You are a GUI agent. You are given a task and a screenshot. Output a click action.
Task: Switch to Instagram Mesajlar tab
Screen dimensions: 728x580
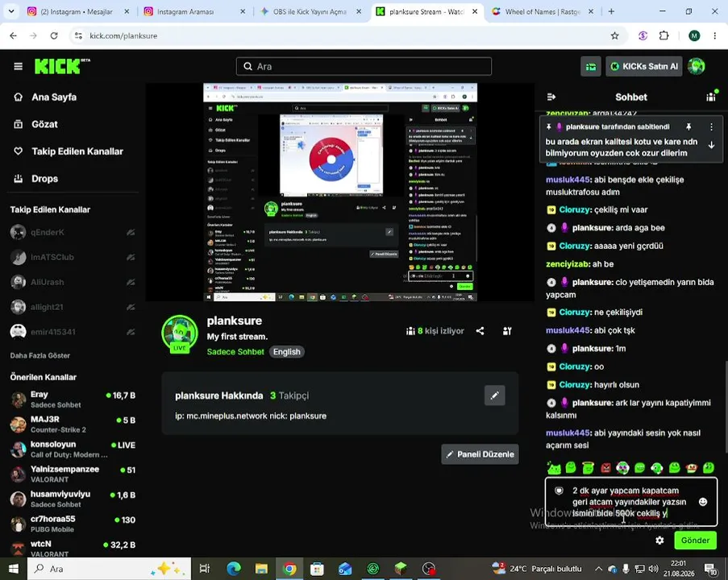(78, 11)
